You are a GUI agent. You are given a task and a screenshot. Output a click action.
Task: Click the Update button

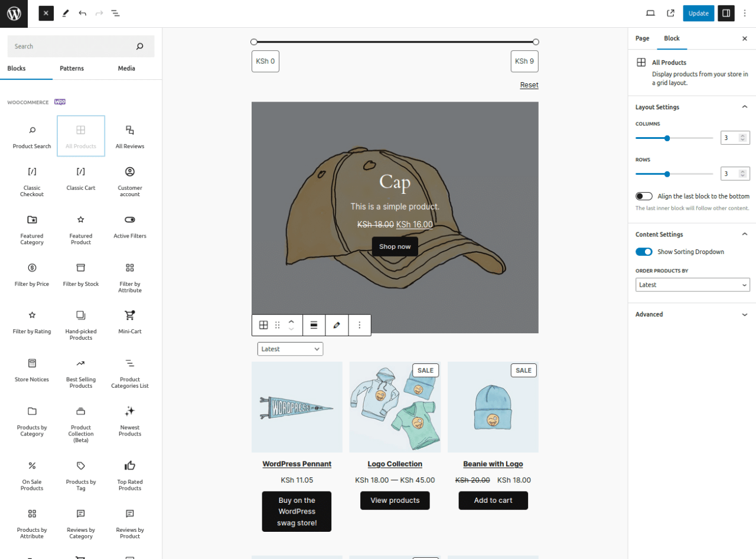pos(698,13)
